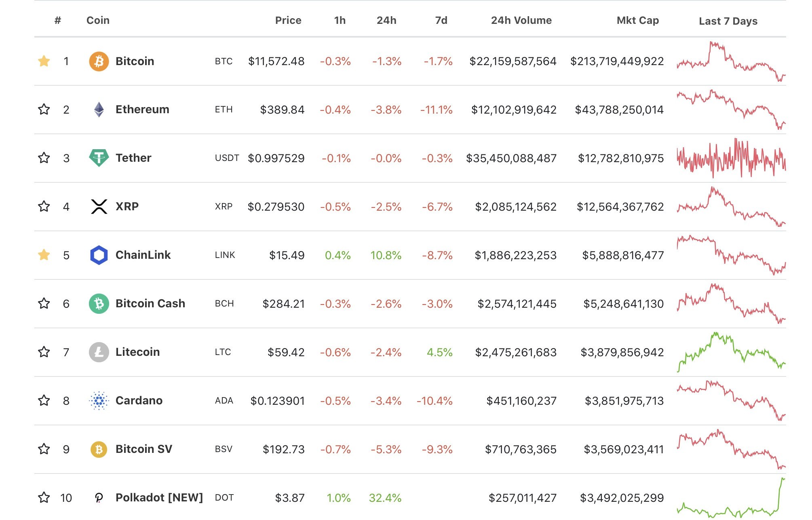The width and height of the screenshot is (812, 520).
Task: Favorite Tether with the star
Action: [x=44, y=158]
